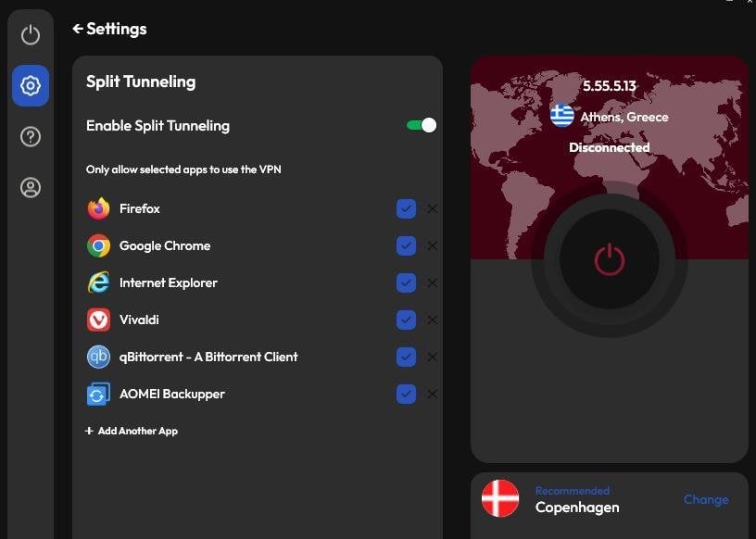Remove qBittorrent from the app list

tap(433, 357)
